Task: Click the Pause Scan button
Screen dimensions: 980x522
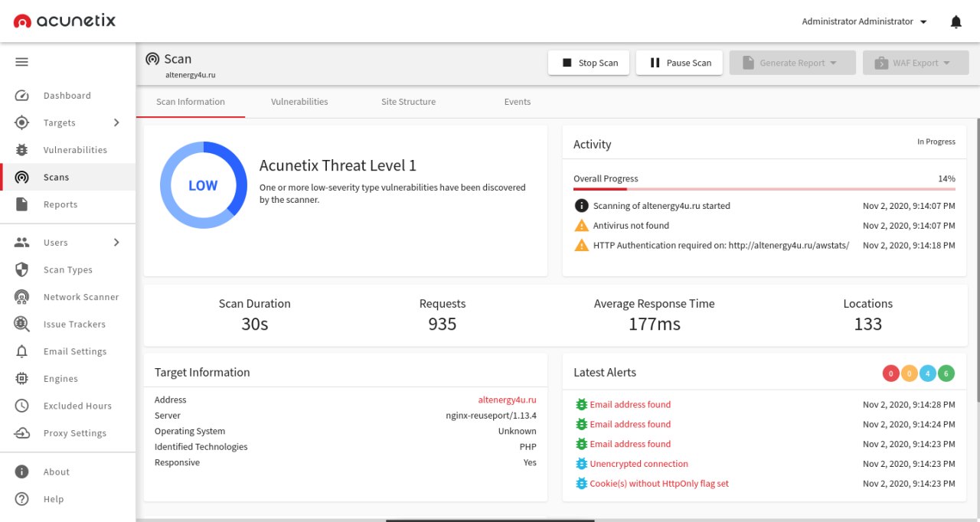Action: pos(680,63)
